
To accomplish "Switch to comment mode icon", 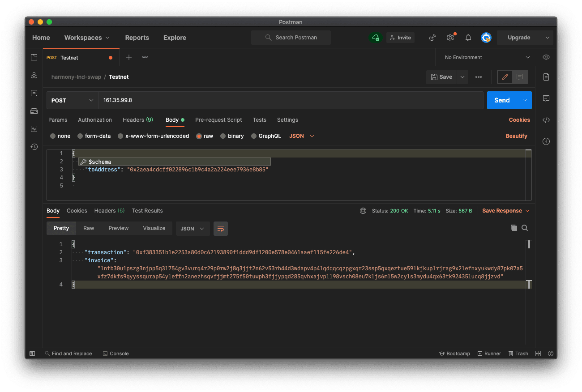I will (520, 77).
